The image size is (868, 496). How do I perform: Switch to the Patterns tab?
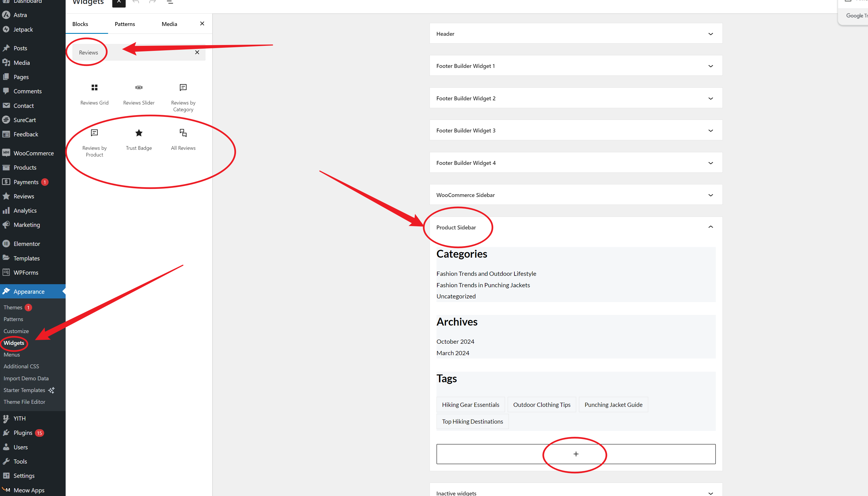[x=125, y=23]
